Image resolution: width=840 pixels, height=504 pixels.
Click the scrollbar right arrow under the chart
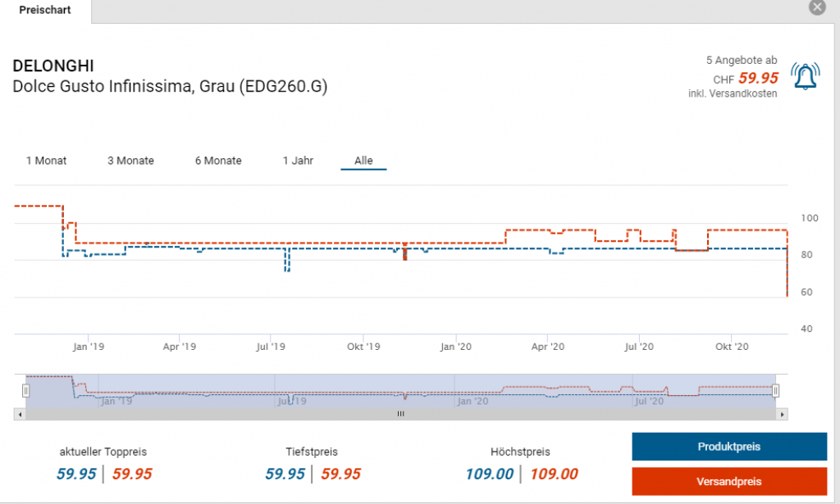[x=783, y=414]
